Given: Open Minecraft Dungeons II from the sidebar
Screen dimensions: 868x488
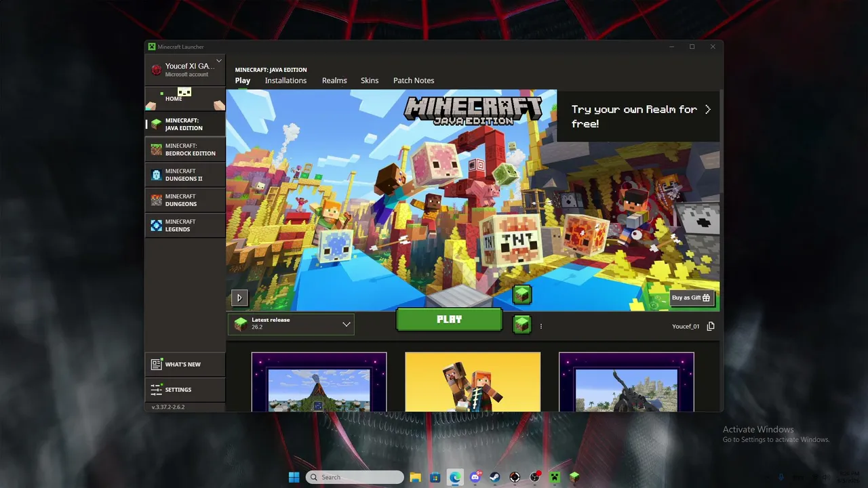Looking at the screenshot, I should click(x=185, y=175).
